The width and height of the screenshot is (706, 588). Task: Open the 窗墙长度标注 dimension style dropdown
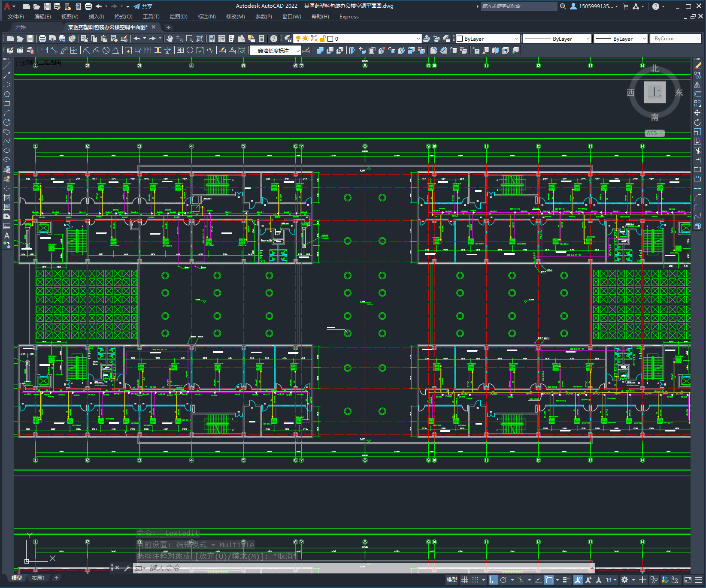tap(276, 51)
